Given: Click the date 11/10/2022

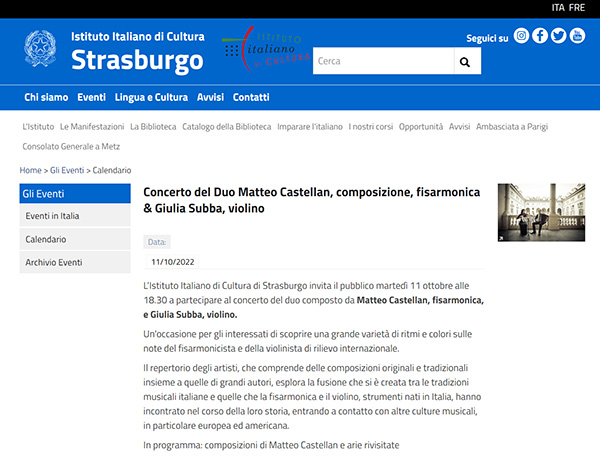Looking at the screenshot, I should [x=173, y=262].
